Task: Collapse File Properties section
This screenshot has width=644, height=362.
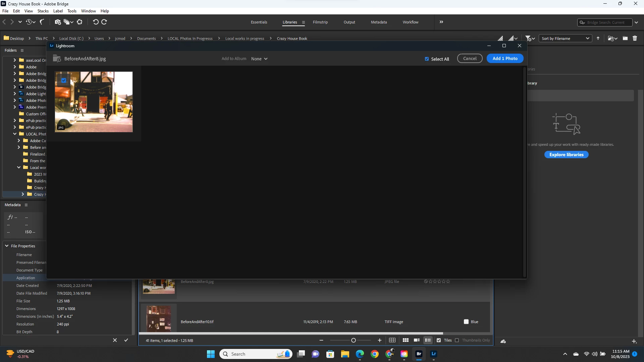Action: tap(7, 246)
